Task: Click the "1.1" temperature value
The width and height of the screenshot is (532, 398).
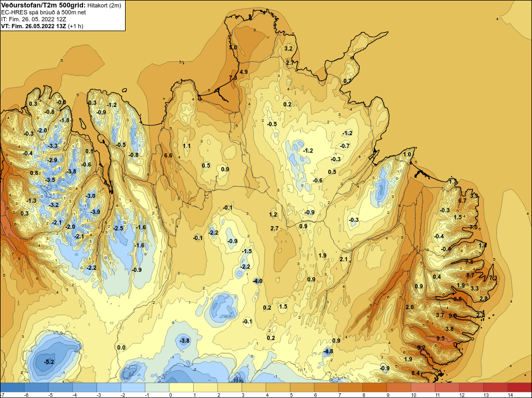Action: click(187, 146)
